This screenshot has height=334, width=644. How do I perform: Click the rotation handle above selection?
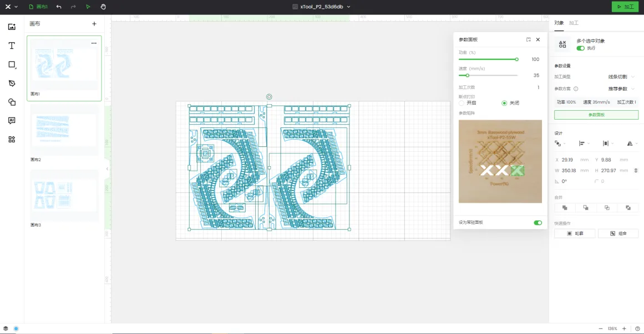(269, 97)
